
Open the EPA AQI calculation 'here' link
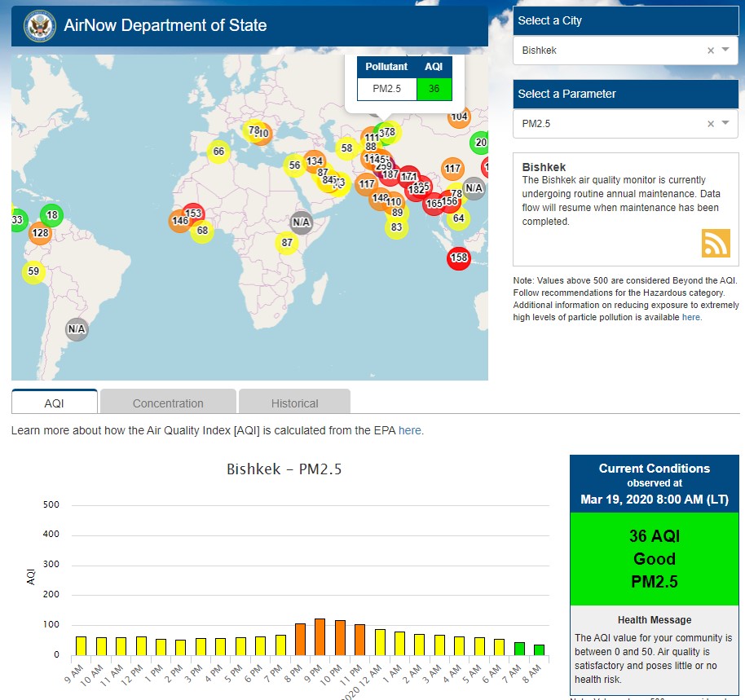(410, 430)
